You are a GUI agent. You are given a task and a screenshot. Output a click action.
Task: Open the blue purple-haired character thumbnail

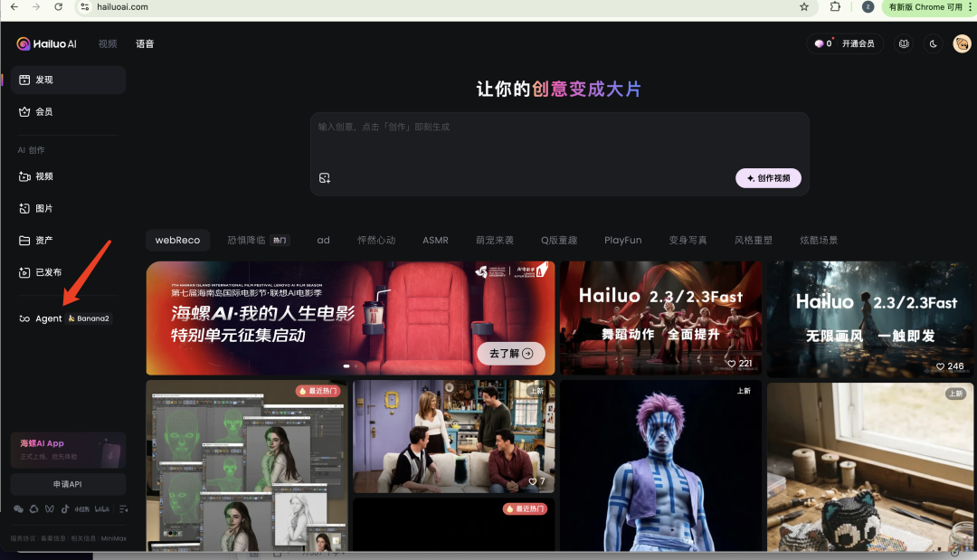pos(660,465)
